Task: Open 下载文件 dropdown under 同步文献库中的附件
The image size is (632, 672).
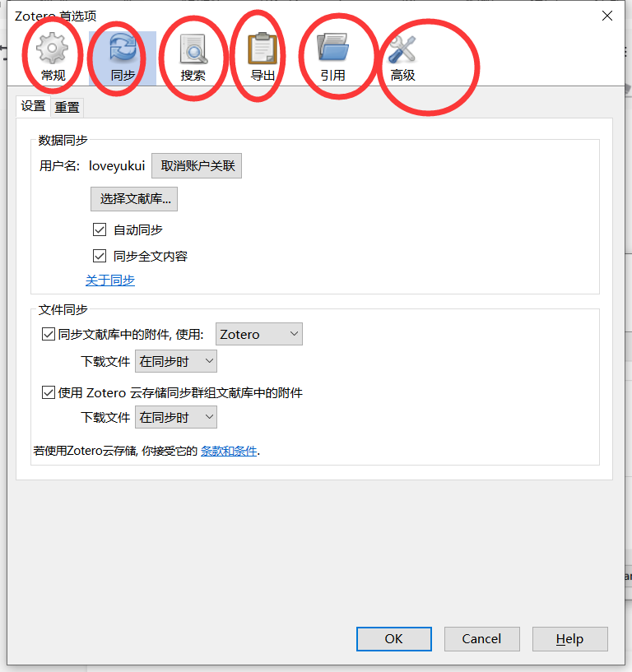Action: (x=176, y=361)
